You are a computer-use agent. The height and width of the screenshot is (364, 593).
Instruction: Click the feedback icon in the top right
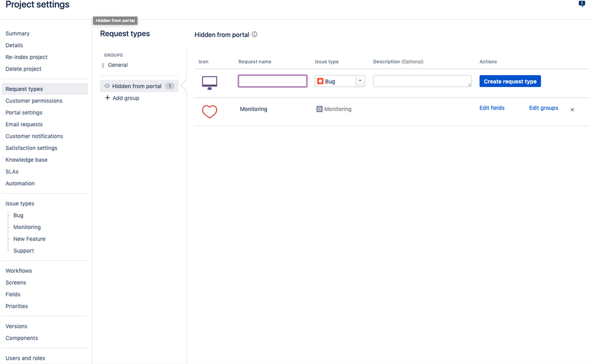point(582,4)
